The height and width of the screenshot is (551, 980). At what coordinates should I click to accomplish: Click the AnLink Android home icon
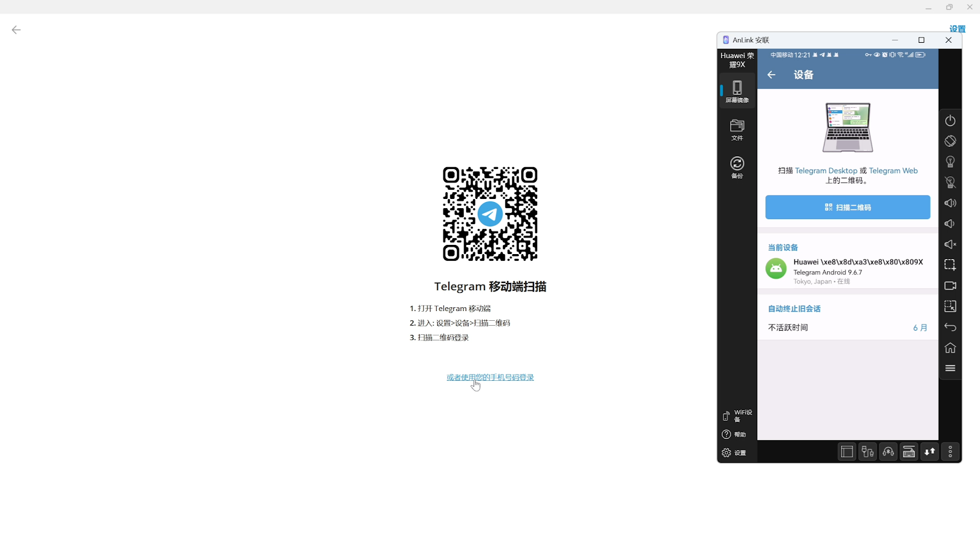[x=950, y=348]
